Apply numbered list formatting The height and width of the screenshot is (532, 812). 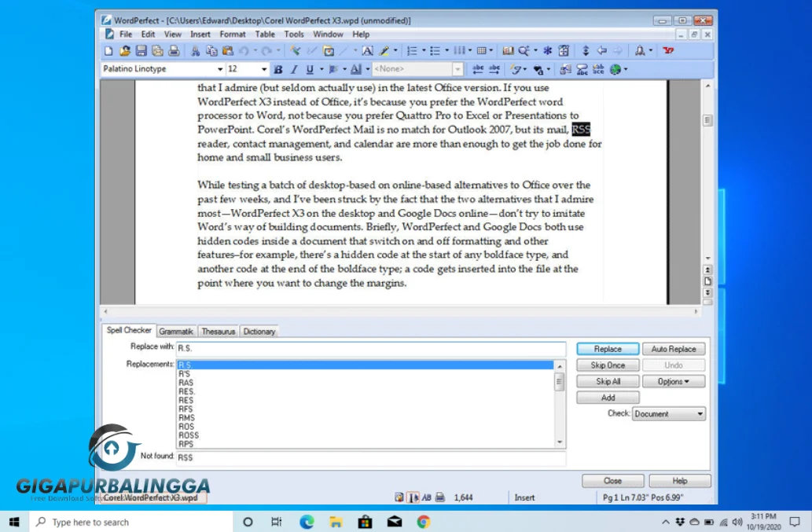(412, 51)
